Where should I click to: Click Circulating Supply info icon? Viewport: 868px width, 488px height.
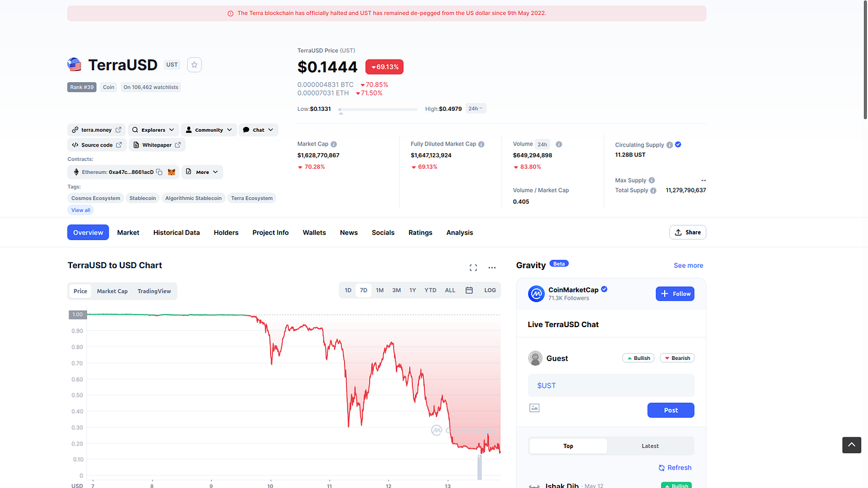[669, 145]
